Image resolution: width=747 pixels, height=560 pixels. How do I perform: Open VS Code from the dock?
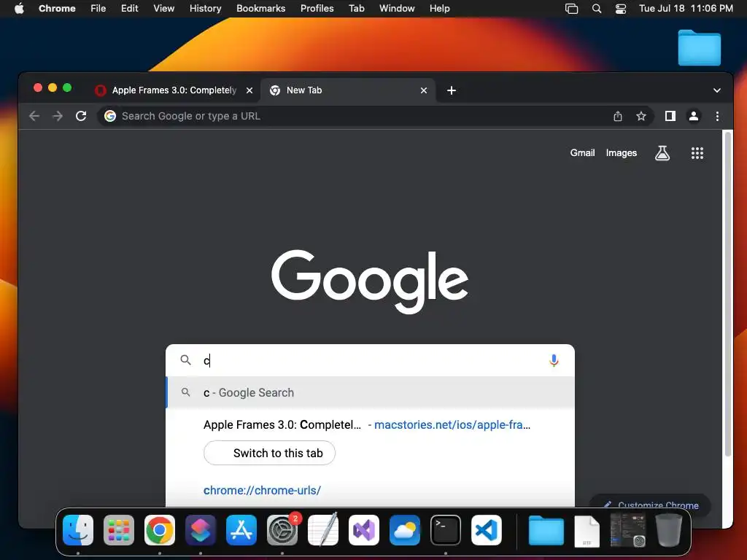click(x=487, y=530)
